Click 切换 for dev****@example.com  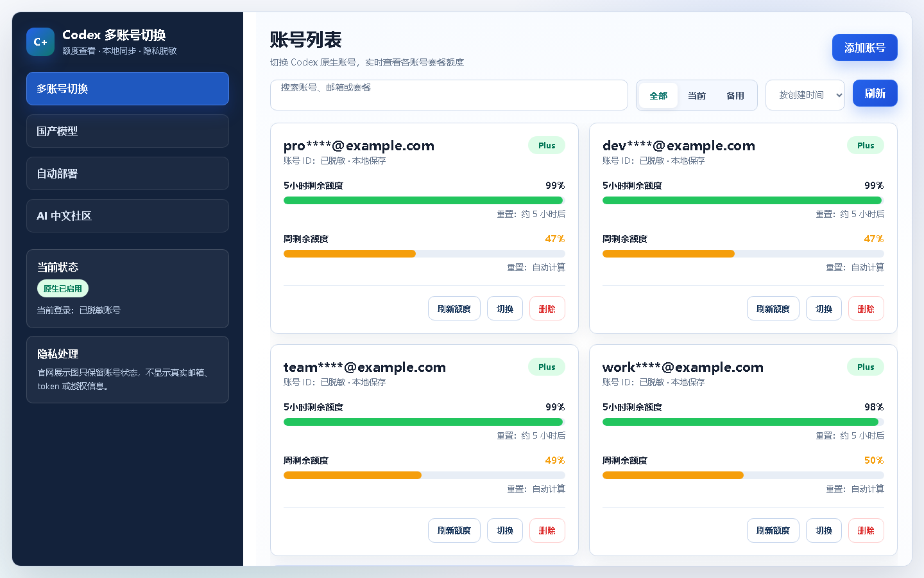824,308
